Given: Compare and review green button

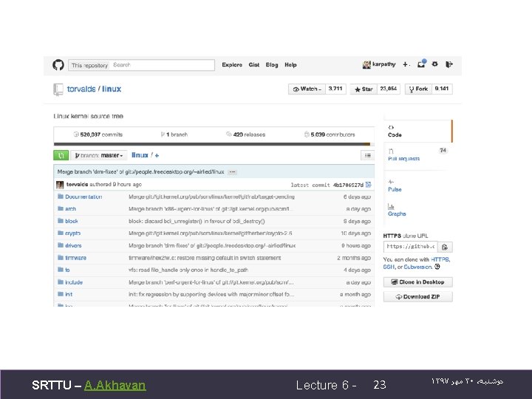Looking at the screenshot, I should point(61,155).
